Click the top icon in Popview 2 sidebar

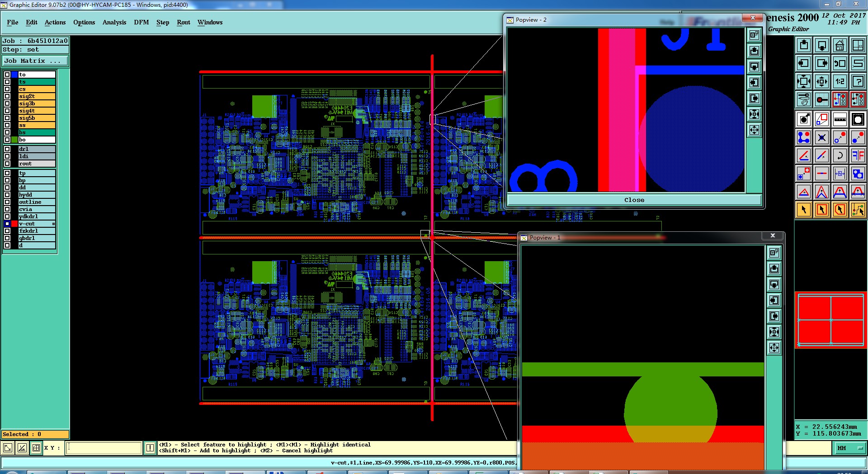pyautogui.click(x=754, y=35)
